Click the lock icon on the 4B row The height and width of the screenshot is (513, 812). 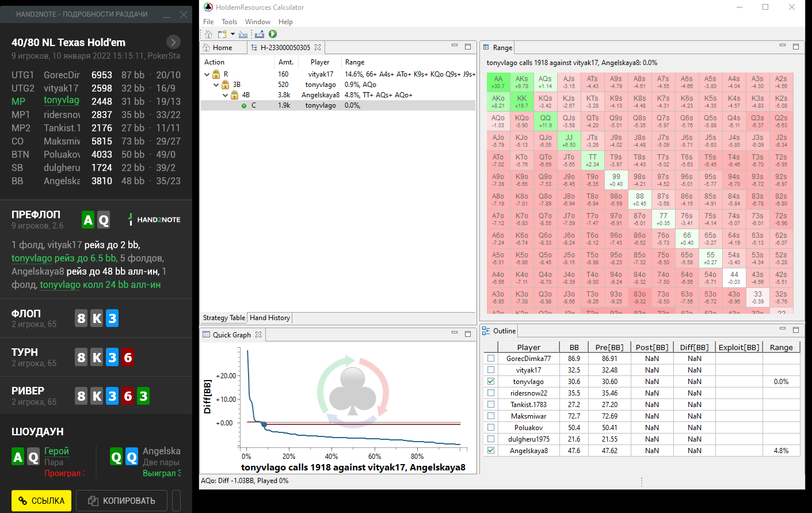point(235,95)
